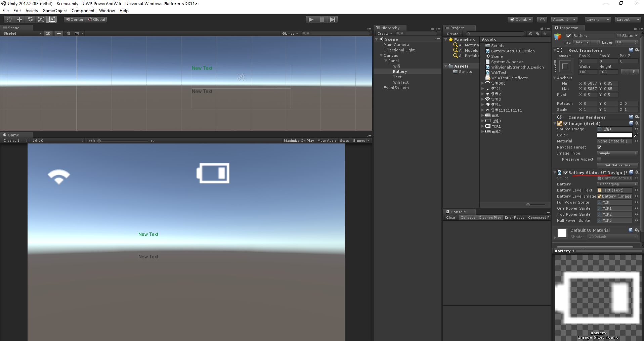Click the cloud services icon
This screenshot has width=644, height=341.
(x=542, y=19)
